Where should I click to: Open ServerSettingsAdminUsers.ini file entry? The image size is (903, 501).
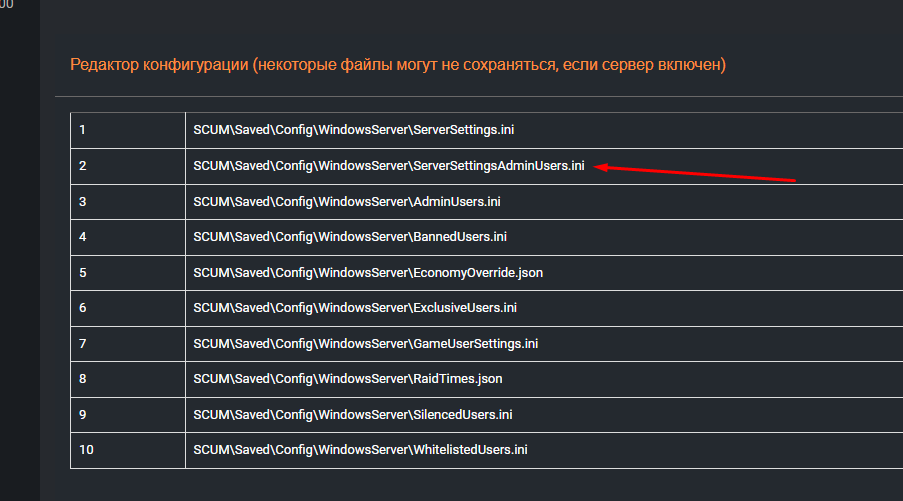(388, 166)
